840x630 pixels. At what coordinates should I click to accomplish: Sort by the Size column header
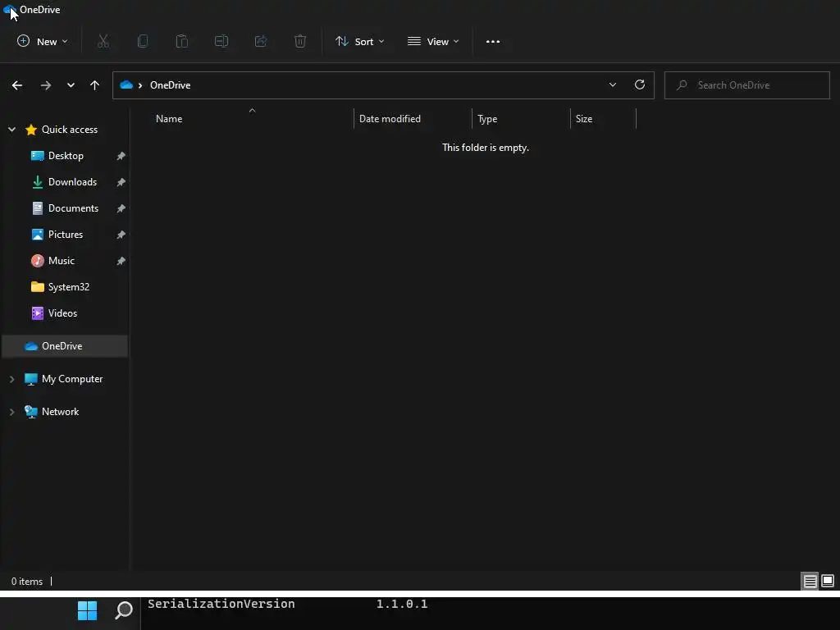584,119
